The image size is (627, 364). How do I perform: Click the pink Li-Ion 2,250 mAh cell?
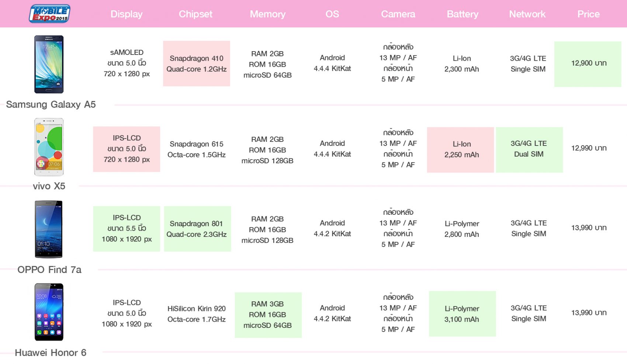tap(461, 150)
